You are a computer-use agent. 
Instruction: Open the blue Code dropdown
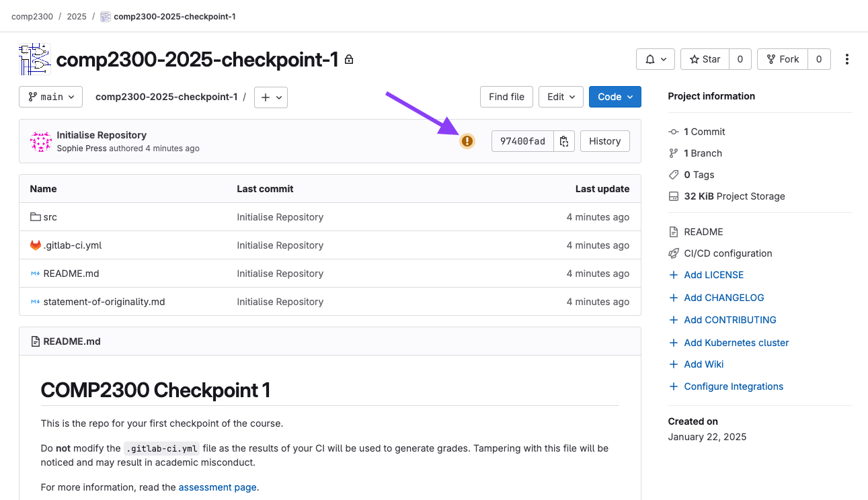615,97
